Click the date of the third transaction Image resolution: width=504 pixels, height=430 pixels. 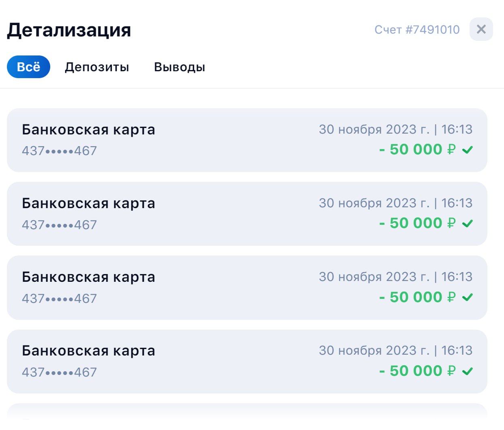374,277
